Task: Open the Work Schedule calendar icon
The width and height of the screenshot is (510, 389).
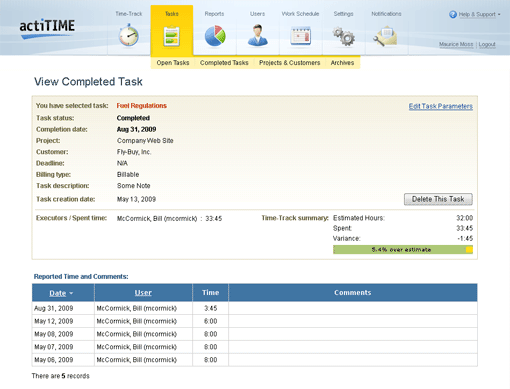Action: (301, 36)
